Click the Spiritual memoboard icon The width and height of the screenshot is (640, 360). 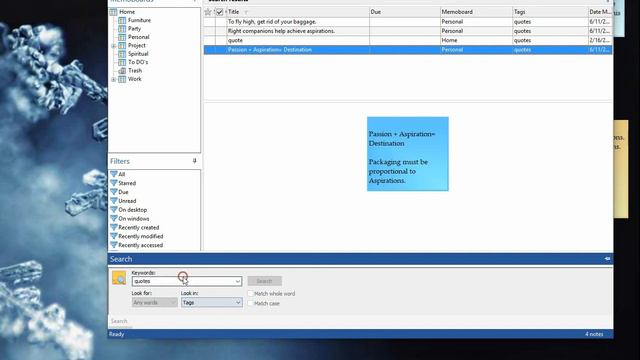(122, 53)
